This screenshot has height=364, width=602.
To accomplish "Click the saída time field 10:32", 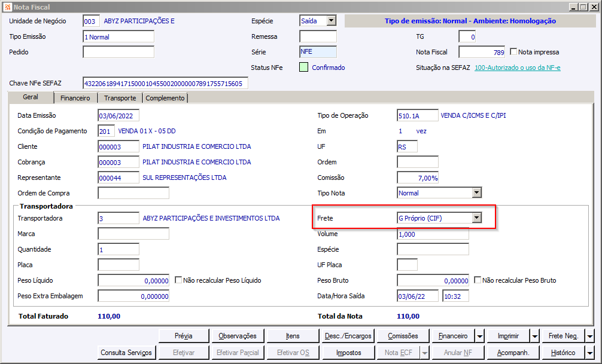I will 455,296.
